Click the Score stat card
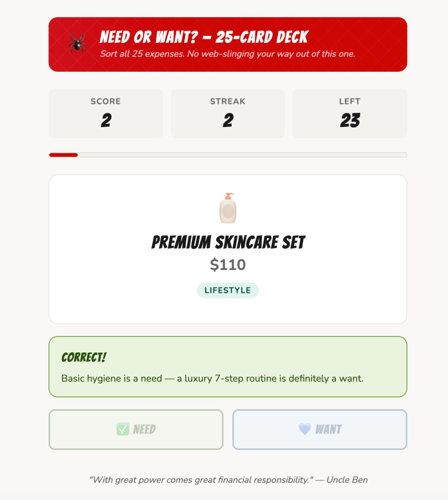Image resolution: width=448 pixels, height=500 pixels. click(106, 113)
